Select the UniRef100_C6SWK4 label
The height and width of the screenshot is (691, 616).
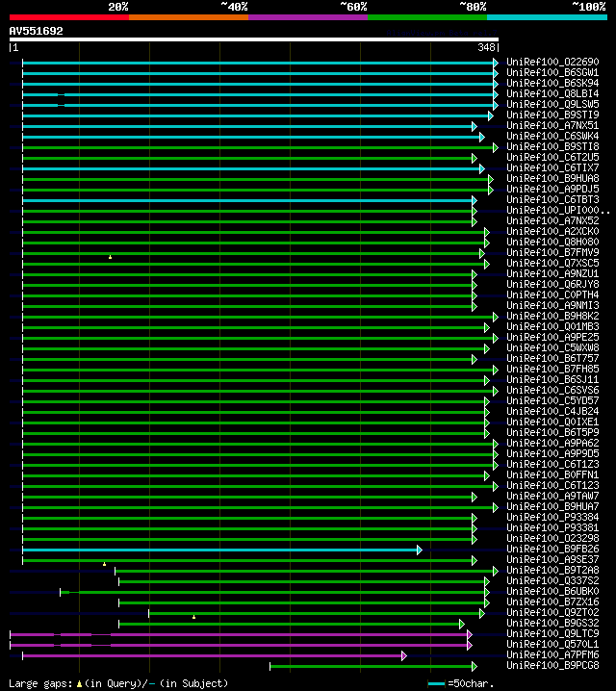(552, 136)
